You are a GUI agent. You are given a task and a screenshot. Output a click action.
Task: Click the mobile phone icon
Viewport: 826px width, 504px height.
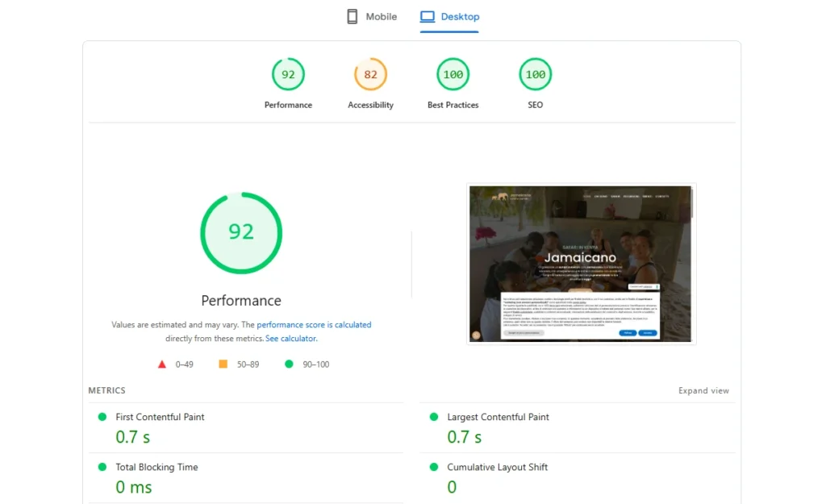point(353,17)
